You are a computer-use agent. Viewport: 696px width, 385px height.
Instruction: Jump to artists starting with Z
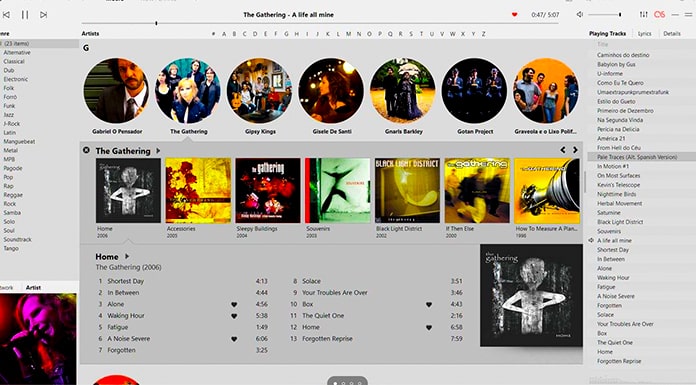pyautogui.click(x=483, y=34)
